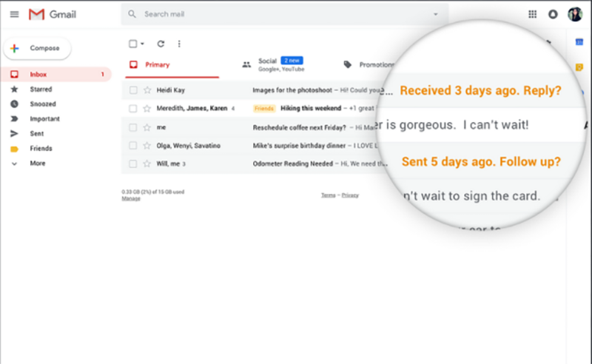This screenshot has width=592, height=364.
Task: Open the Friends label
Action: click(41, 149)
